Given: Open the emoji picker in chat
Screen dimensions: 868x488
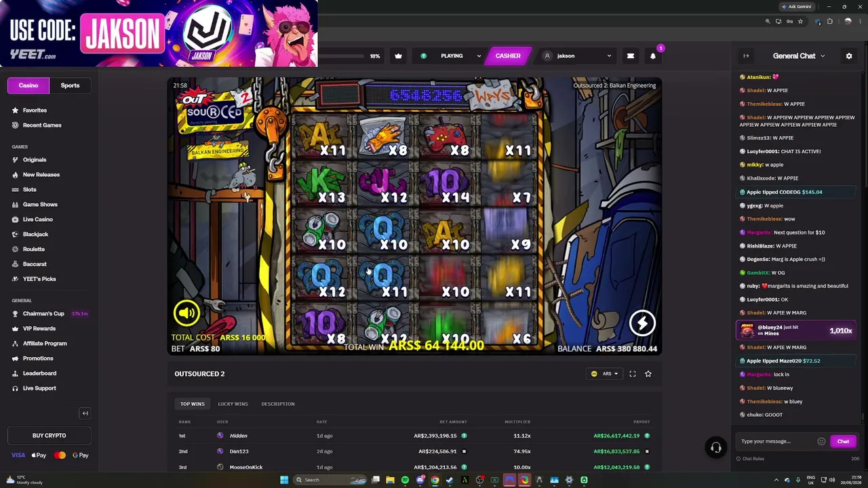Looking at the screenshot, I should click(821, 441).
